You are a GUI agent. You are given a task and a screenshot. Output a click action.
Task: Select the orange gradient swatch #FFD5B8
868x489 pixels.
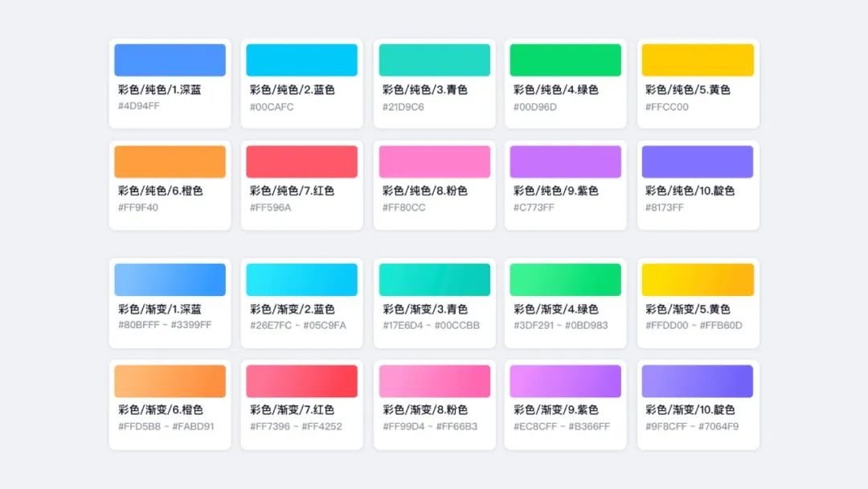tap(170, 380)
